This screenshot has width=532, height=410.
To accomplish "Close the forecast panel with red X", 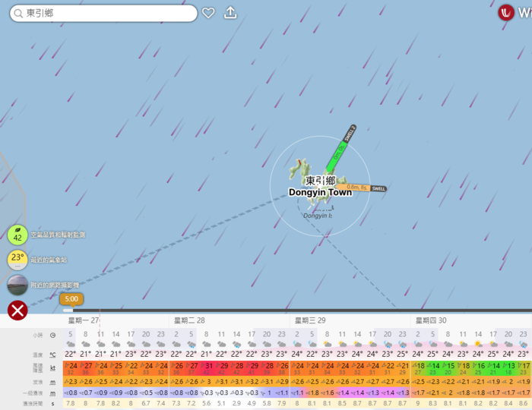I will click(17, 310).
